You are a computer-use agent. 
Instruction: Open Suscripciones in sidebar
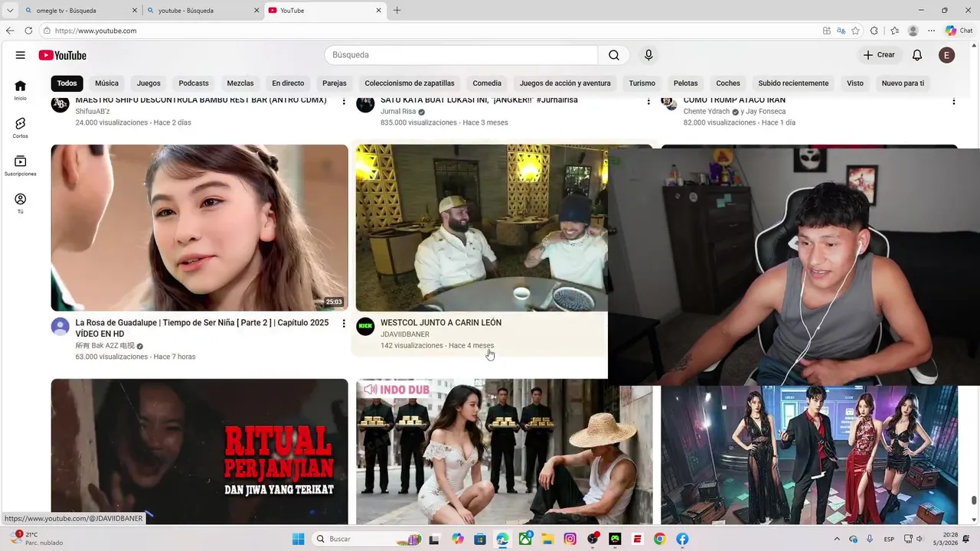(20, 165)
